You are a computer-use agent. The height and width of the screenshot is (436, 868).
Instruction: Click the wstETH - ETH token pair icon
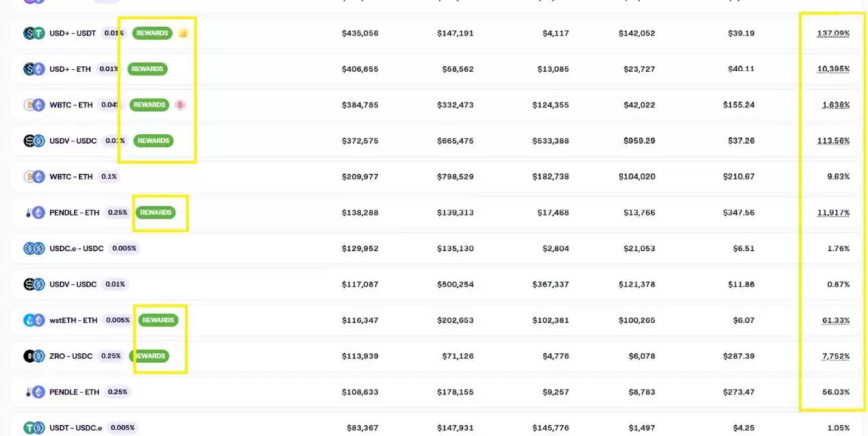pos(34,320)
